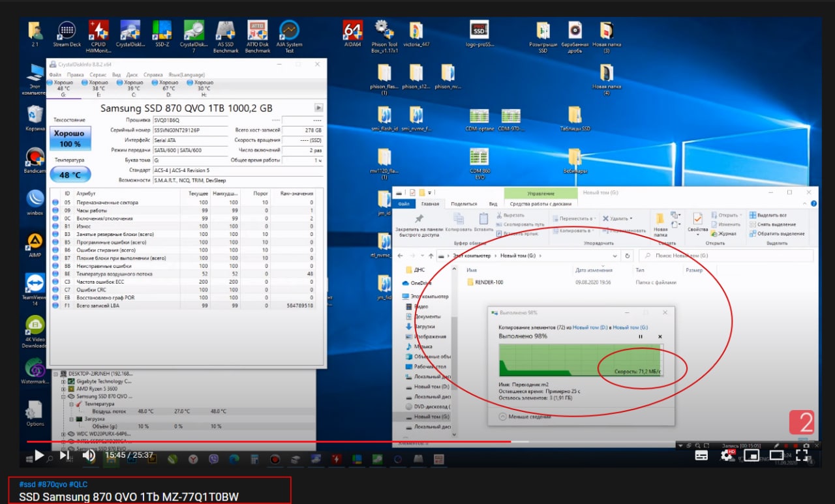Click Выделить все in Explorer ribbon
The width and height of the screenshot is (835, 504).
click(768, 215)
